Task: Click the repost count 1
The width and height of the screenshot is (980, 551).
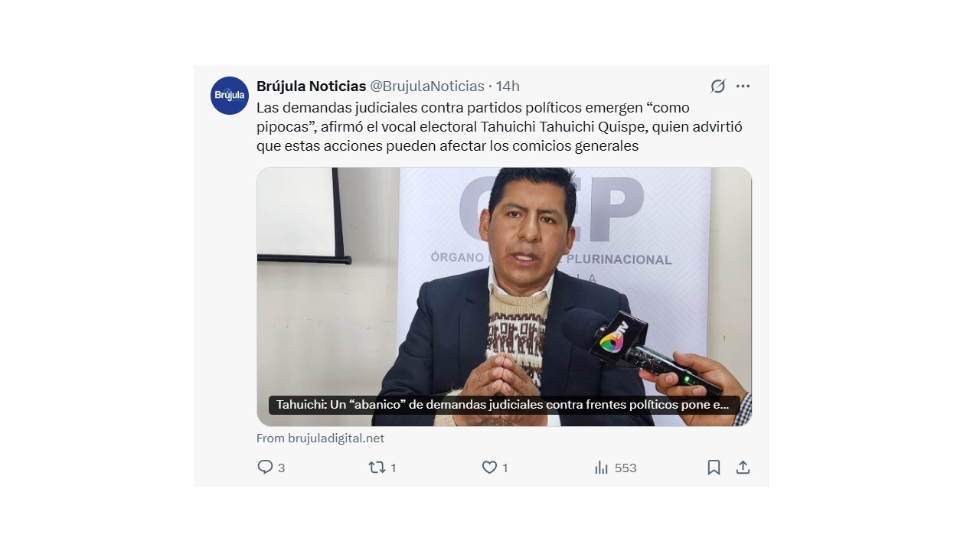Action: point(393,468)
